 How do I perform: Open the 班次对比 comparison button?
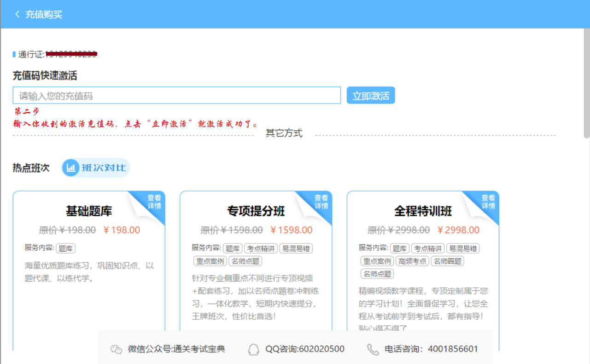tap(96, 168)
